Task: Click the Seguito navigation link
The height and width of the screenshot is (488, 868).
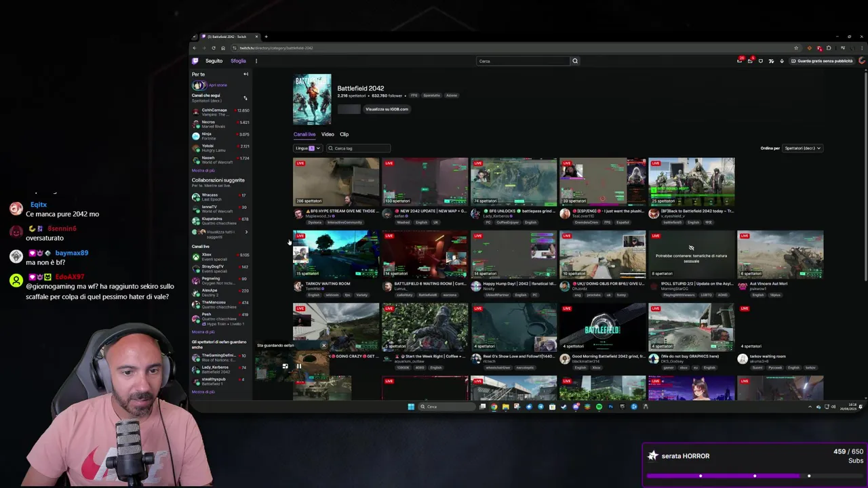Action: click(x=214, y=61)
